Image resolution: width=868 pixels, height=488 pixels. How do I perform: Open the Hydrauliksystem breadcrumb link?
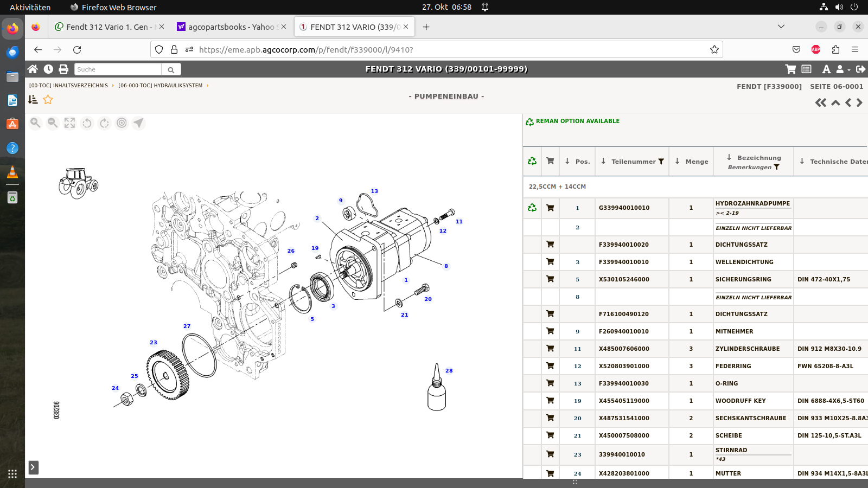[160, 86]
